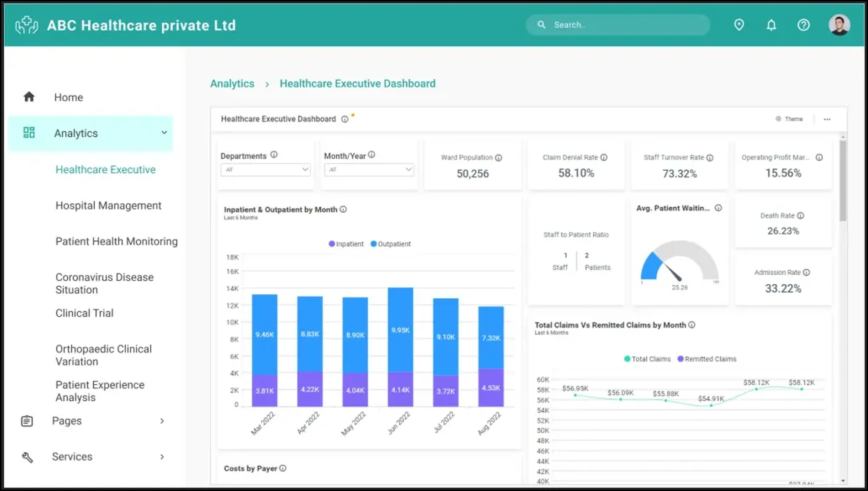
Task: Toggle Outpatient legend item in bar chart
Action: (x=391, y=244)
